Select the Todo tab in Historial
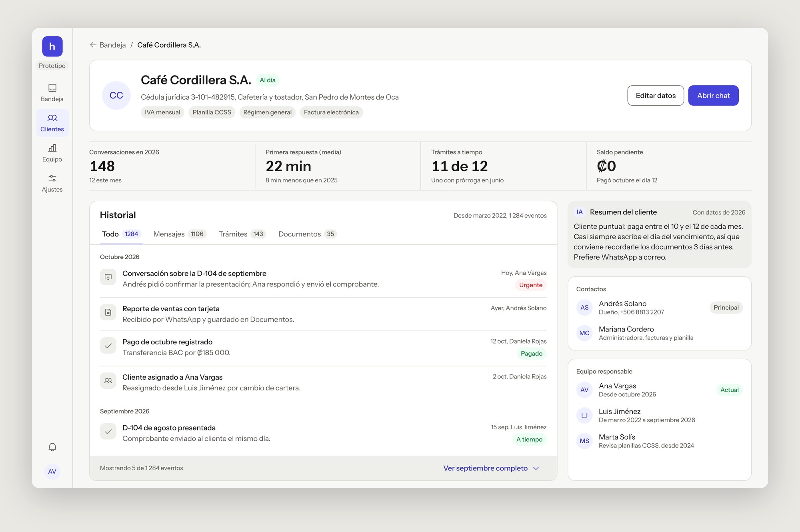The image size is (800, 532). click(x=121, y=234)
